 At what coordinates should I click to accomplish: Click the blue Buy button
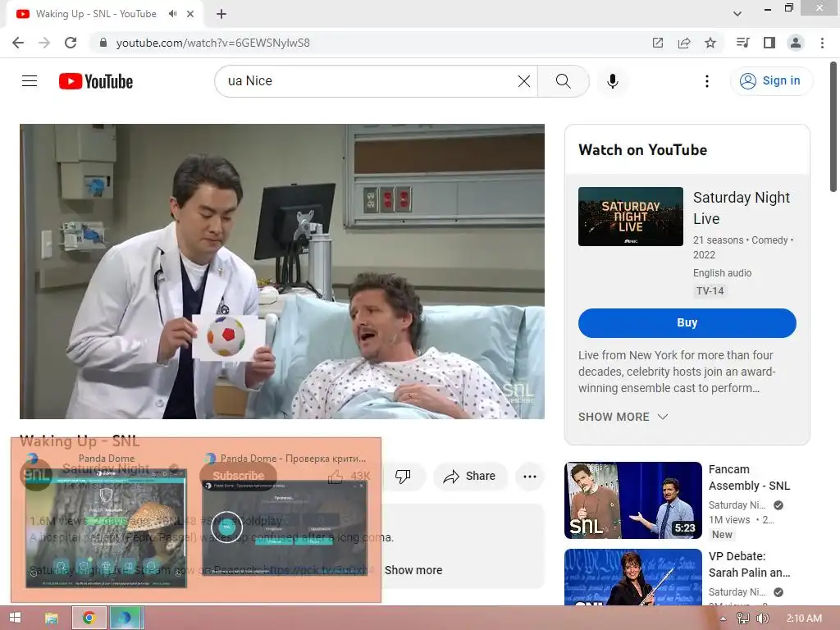pos(687,322)
